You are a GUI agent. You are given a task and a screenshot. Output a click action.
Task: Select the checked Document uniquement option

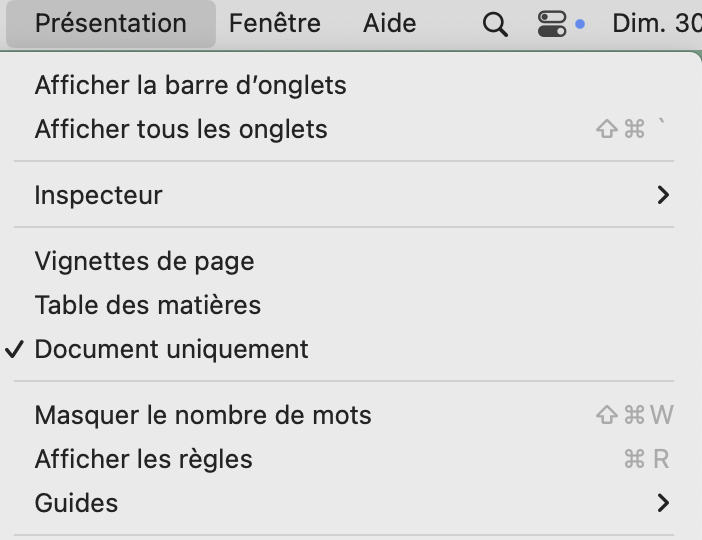[171, 349]
